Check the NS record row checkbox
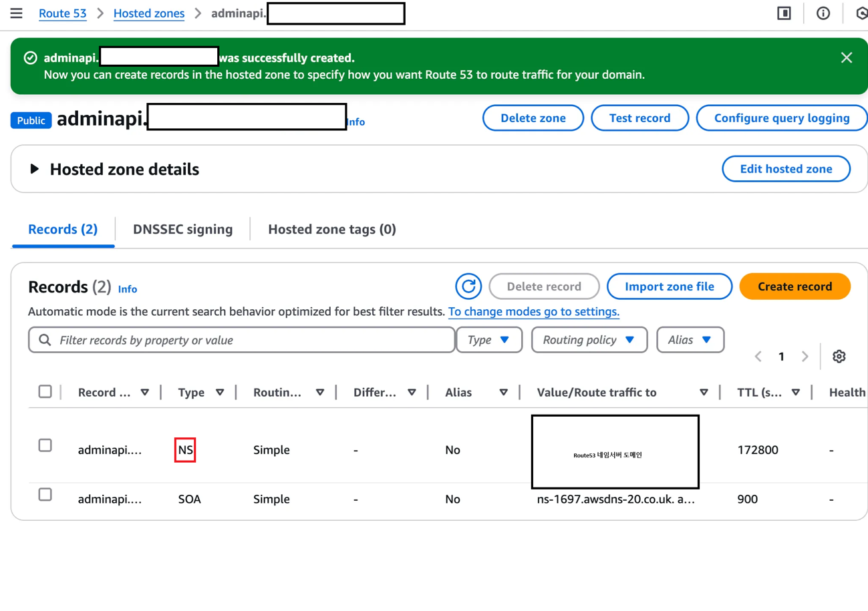The height and width of the screenshot is (611, 868). point(45,445)
